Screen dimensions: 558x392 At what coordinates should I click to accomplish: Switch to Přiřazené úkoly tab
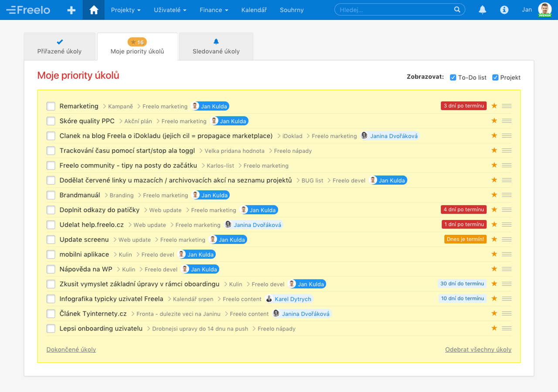pyautogui.click(x=60, y=47)
